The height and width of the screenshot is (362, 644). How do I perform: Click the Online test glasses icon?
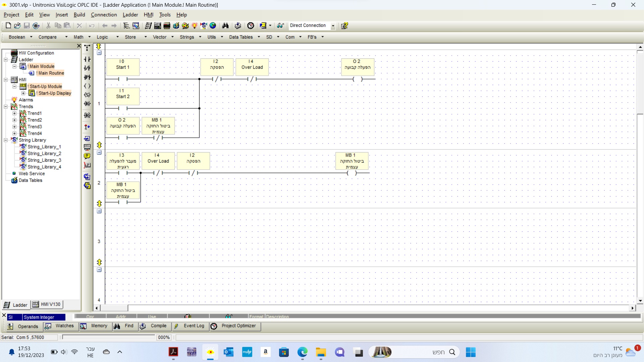coord(280,25)
